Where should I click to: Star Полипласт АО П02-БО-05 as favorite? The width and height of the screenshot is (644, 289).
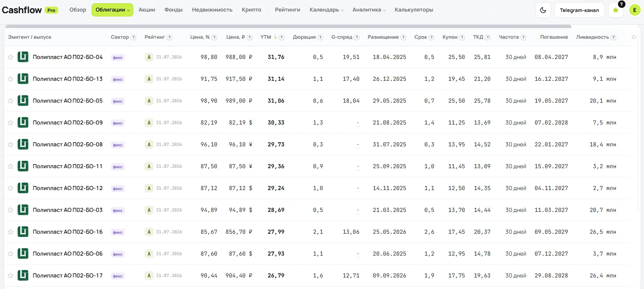(x=11, y=101)
